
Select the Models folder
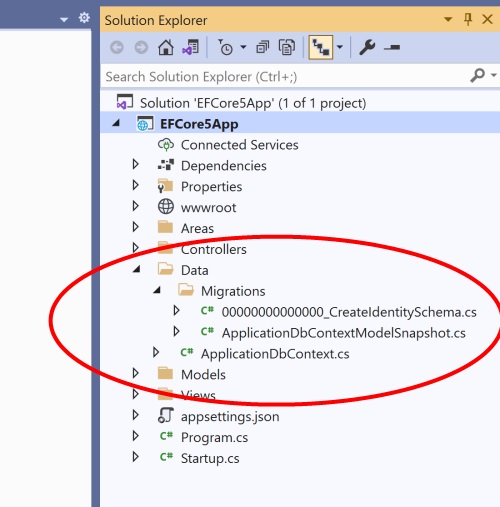[x=203, y=375]
